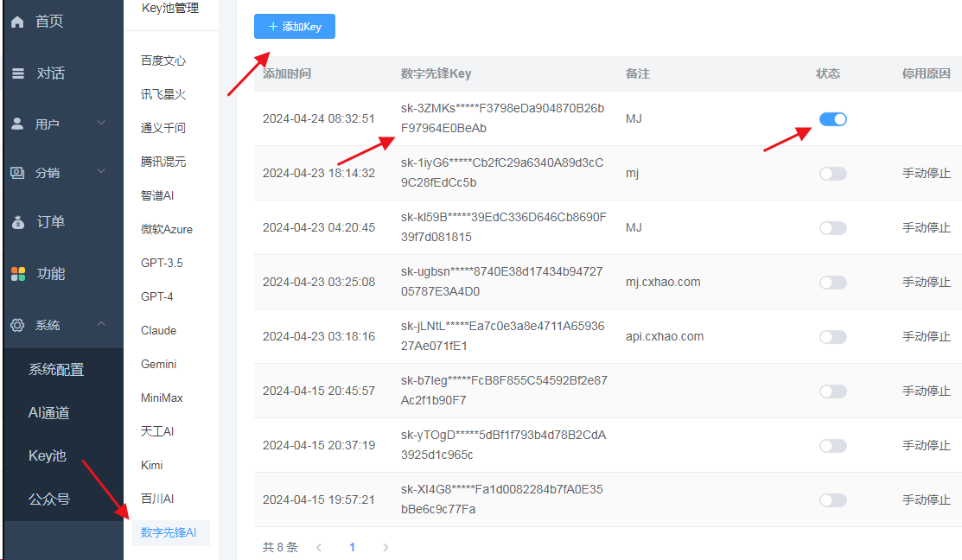
Task: Enable the key sk-yTOgD status switch
Action: pos(832,446)
